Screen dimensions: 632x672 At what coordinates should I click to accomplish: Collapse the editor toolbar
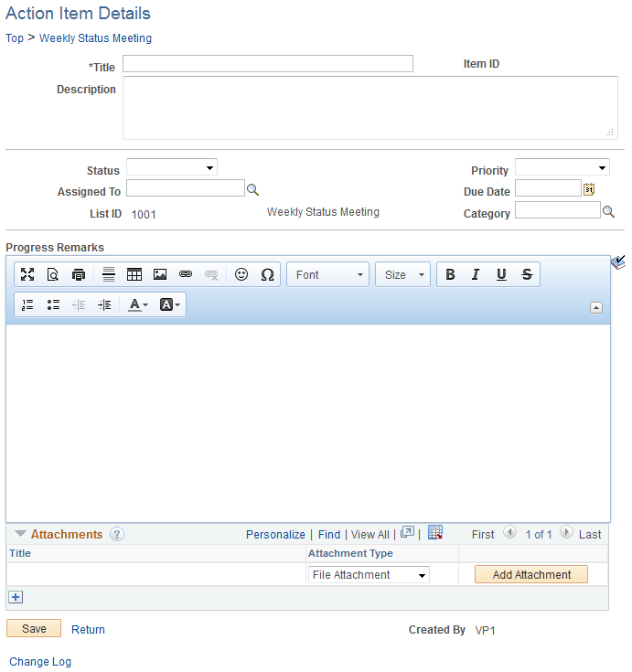pyautogui.click(x=596, y=308)
